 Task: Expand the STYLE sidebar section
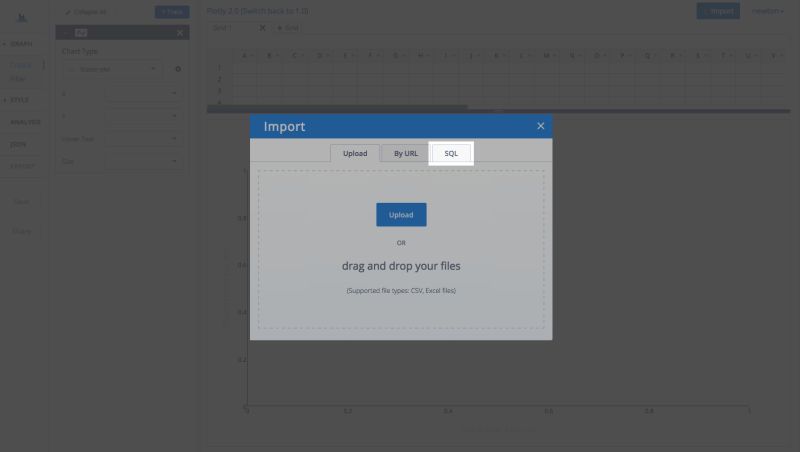(17, 100)
